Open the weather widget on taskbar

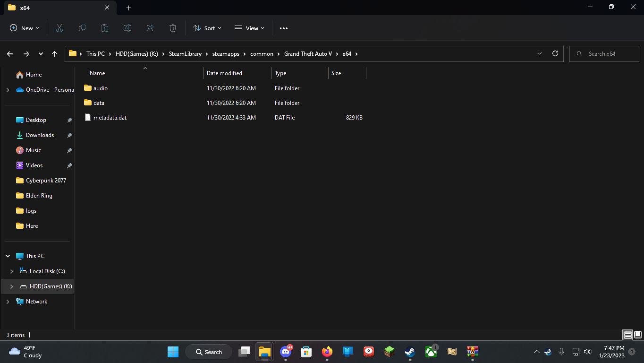[x=25, y=352]
